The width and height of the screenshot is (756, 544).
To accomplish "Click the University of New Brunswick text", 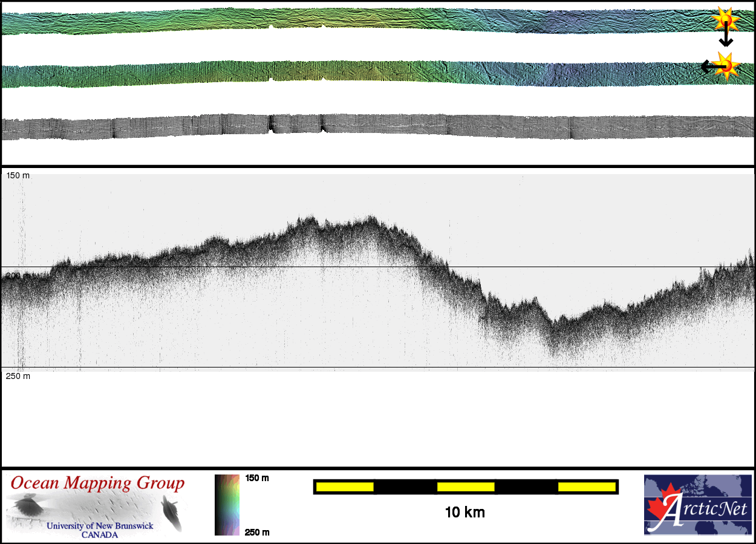I will tap(100, 526).
